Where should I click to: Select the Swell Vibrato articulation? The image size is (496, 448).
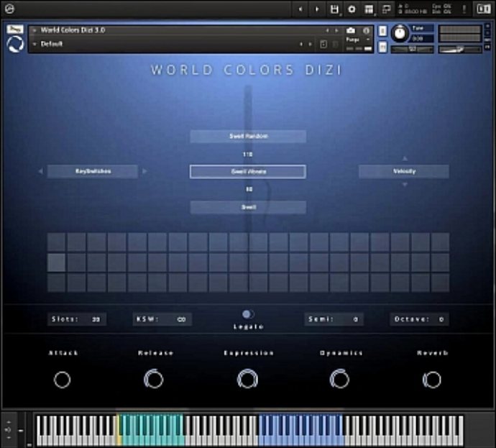click(x=248, y=171)
